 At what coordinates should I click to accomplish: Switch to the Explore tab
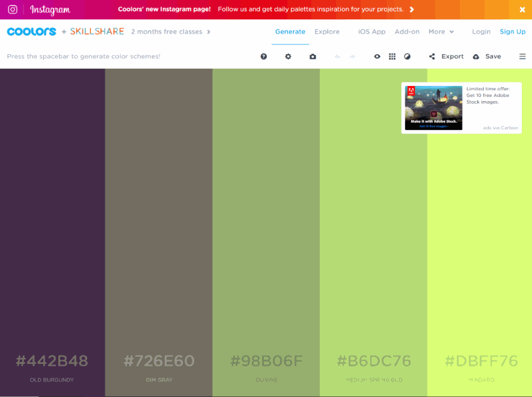click(327, 32)
